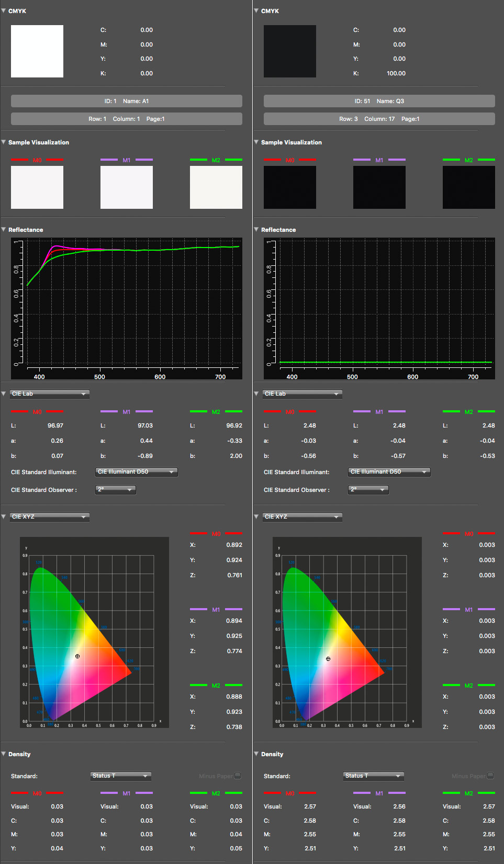Collapse the right CMYK section triangle
Image resolution: width=504 pixels, height=864 pixels.
pyautogui.click(x=256, y=10)
